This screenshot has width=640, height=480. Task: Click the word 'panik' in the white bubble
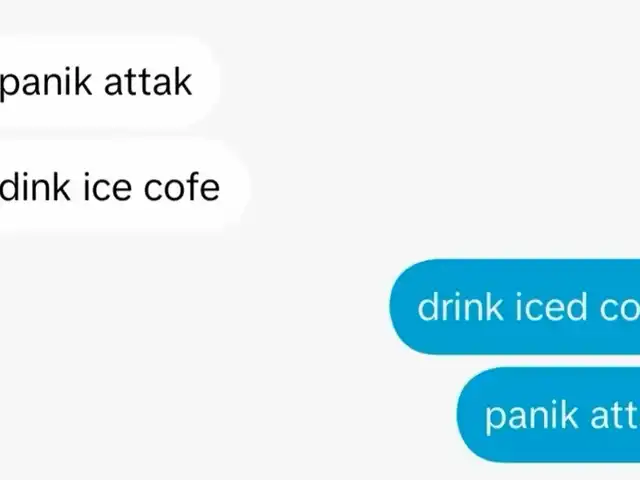46,84
